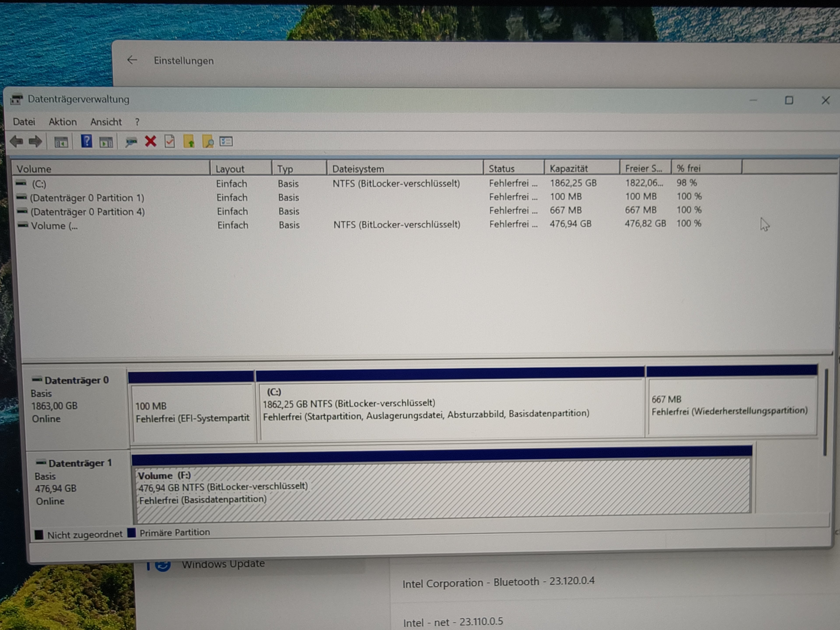Click the folder with magnifier search icon

(x=208, y=142)
